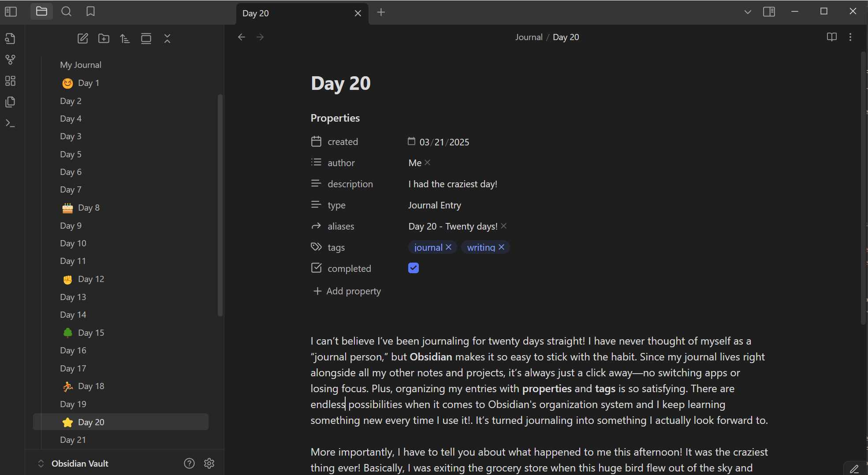Remove the Me author value

[x=427, y=163]
